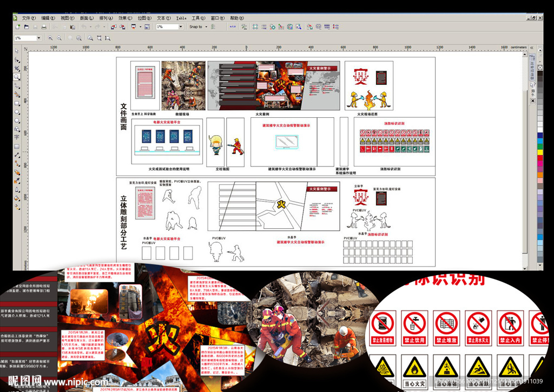Select the Ellipse tool in the toolbox

click(x=17, y=112)
